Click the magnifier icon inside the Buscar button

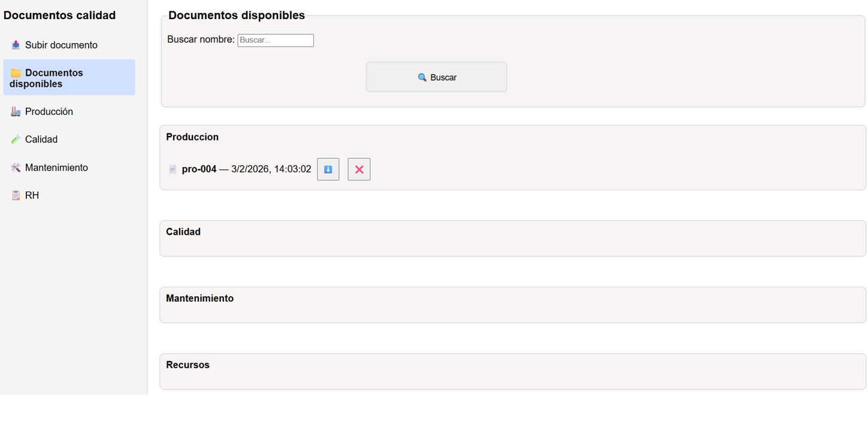point(421,77)
